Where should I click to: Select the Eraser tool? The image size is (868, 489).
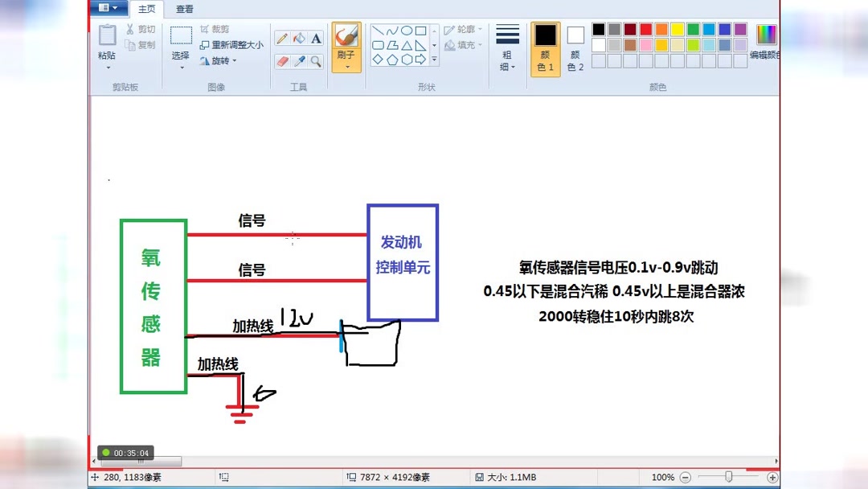pyautogui.click(x=282, y=60)
